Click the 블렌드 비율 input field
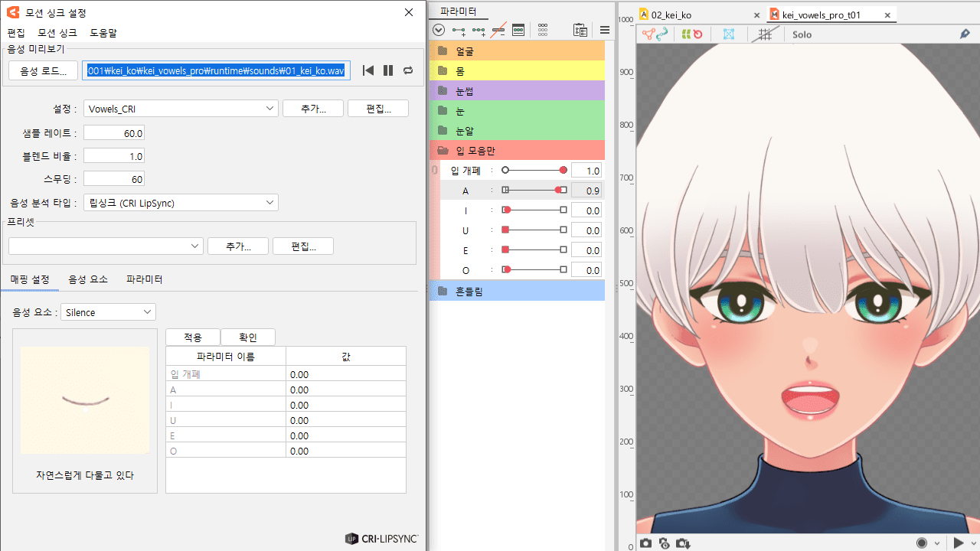Image resolution: width=980 pixels, height=551 pixels. click(114, 156)
